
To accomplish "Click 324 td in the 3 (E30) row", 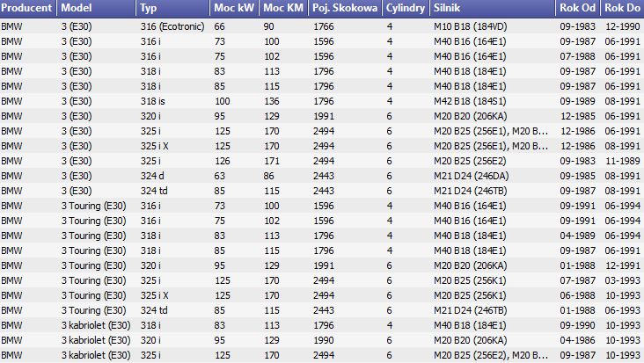I will click(154, 191).
